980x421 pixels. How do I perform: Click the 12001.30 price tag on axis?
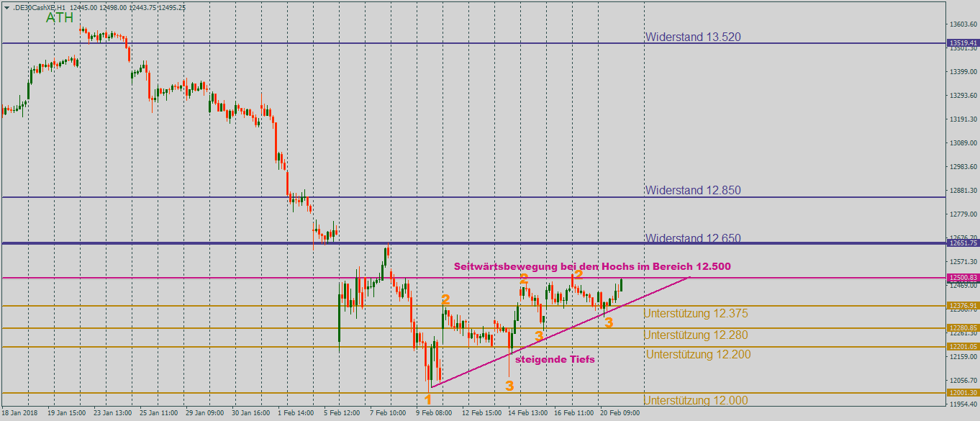tap(963, 393)
